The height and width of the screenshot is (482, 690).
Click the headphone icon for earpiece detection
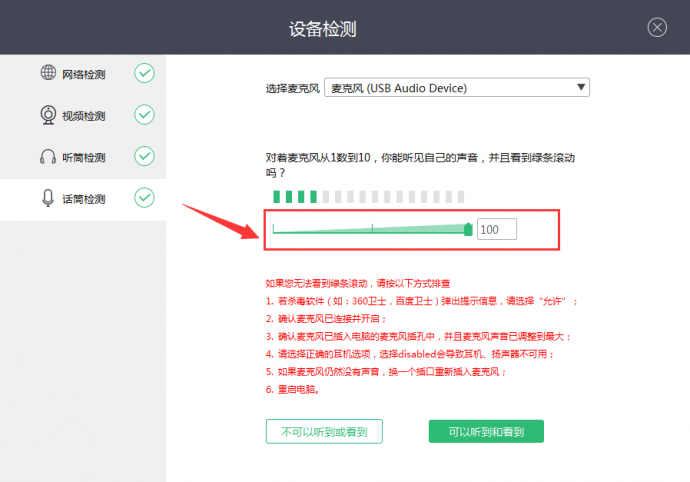48,156
